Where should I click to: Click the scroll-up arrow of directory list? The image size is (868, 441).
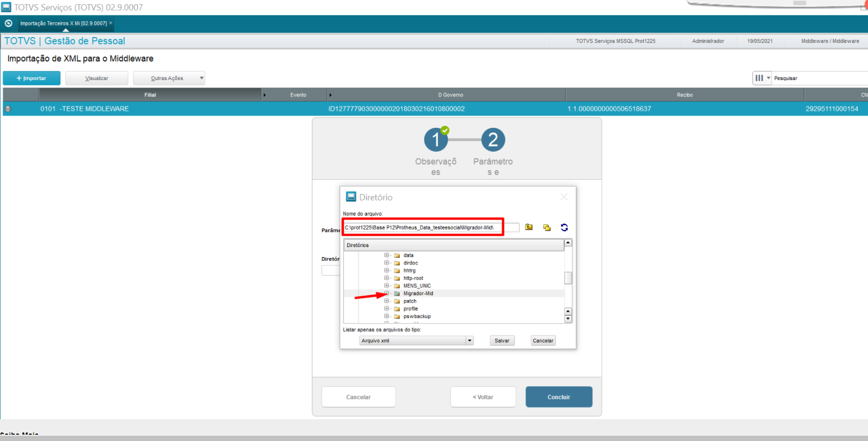click(x=568, y=243)
